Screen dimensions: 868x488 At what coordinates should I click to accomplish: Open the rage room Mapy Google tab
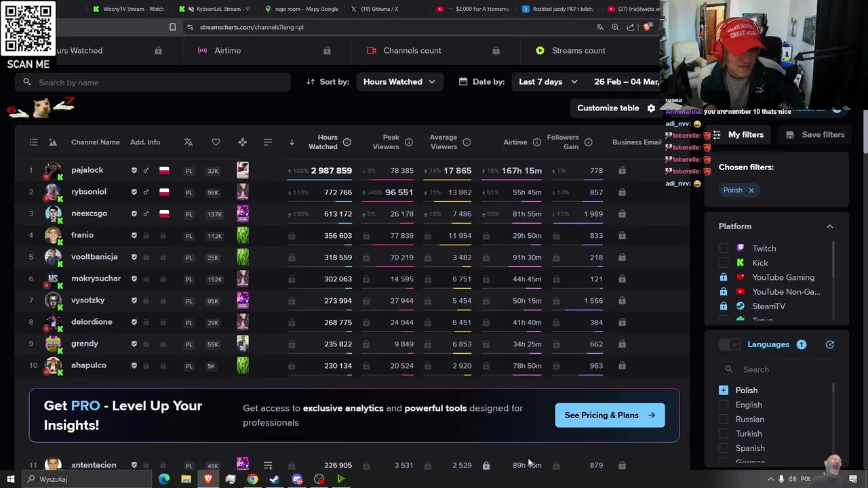(x=302, y=9)
